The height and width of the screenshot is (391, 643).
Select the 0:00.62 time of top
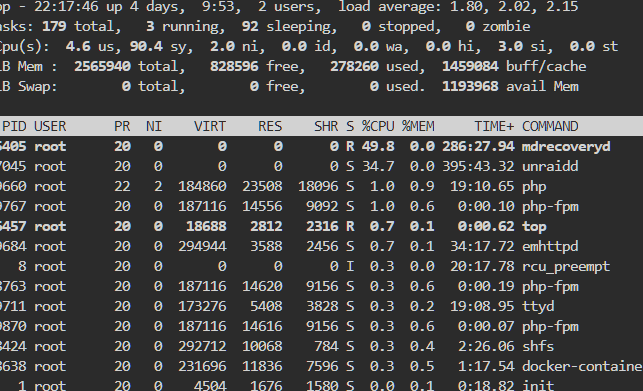coord(486,226)
